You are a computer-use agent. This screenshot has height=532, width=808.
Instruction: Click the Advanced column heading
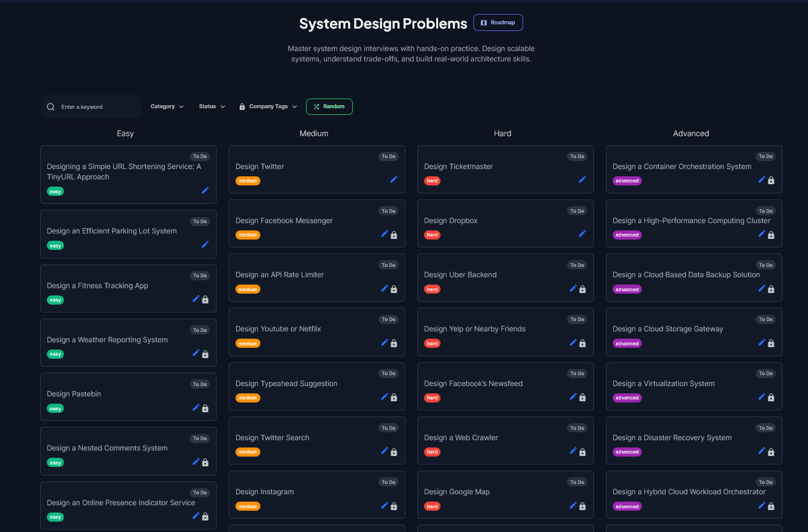click(x=691, y=133)
